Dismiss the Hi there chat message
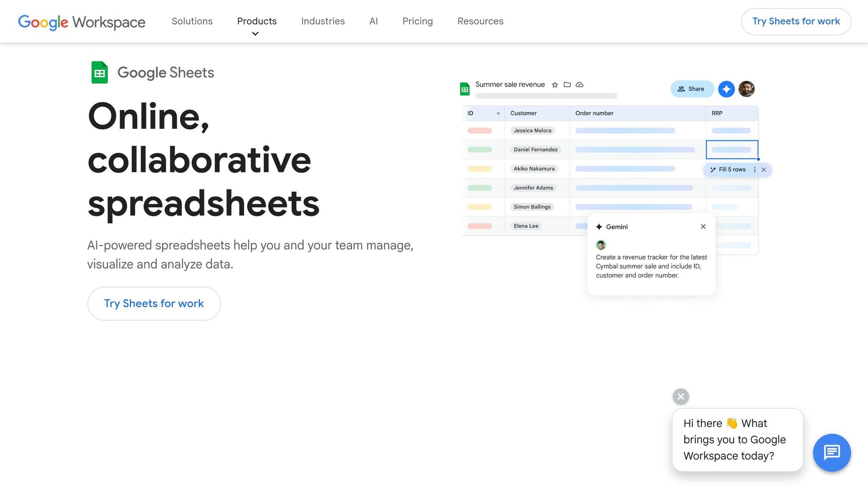 (680, 396)
